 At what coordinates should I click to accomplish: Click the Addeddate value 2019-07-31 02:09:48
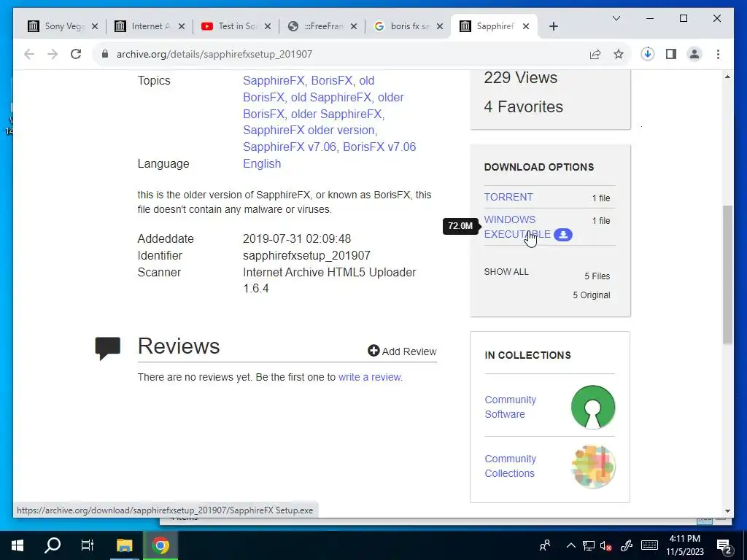(x=297, y=238)
